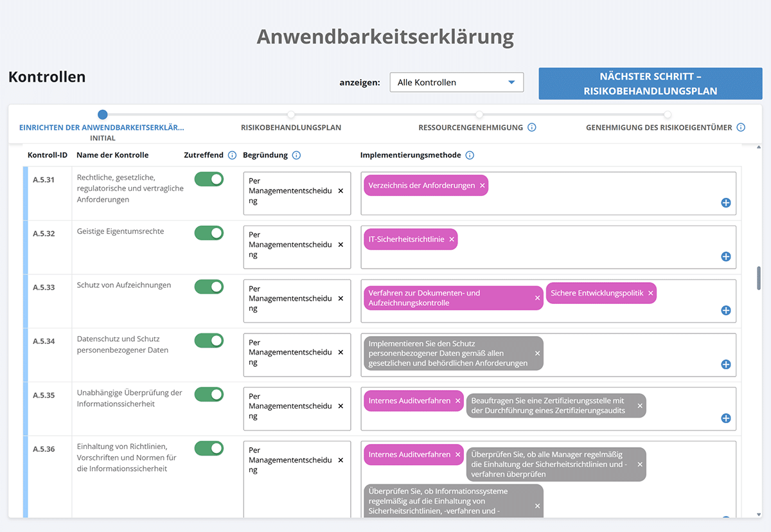Viewport: 771px width, 532px height.
Task: Disable the A.5.33 Schutz von Aufzeichnungen toggle
Action: pos(209,287)
